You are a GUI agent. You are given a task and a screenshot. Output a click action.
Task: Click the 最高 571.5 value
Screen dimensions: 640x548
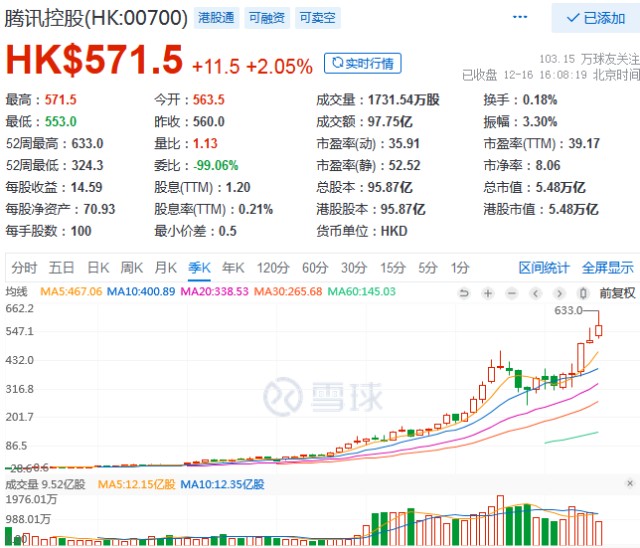(60, 100)
